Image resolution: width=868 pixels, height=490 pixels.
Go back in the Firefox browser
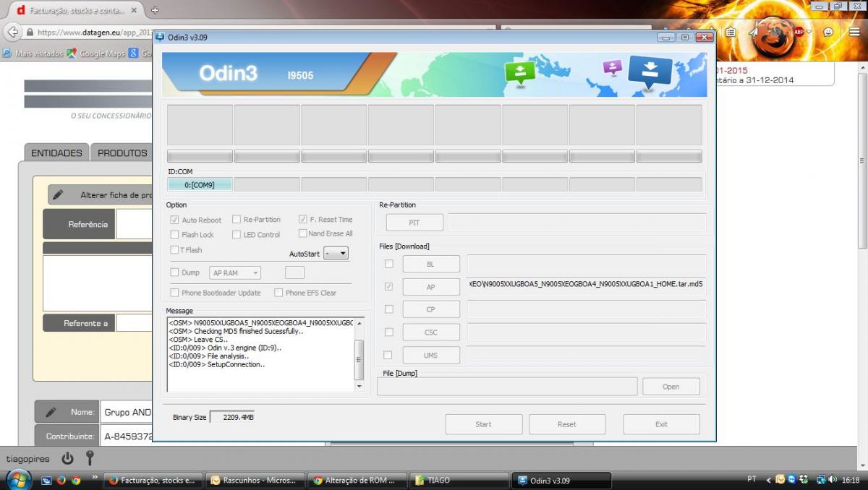[x=12, y=33]
